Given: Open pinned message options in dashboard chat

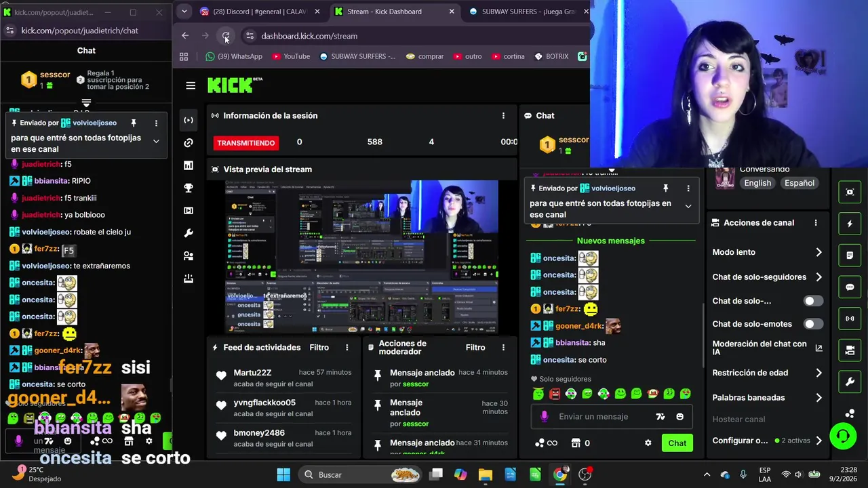Looking at the screenshot, I should 688,188.
